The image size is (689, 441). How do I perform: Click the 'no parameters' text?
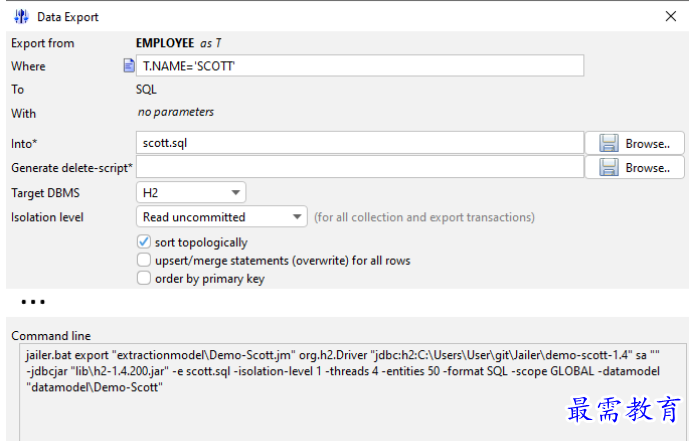click(x=175, y=112)
